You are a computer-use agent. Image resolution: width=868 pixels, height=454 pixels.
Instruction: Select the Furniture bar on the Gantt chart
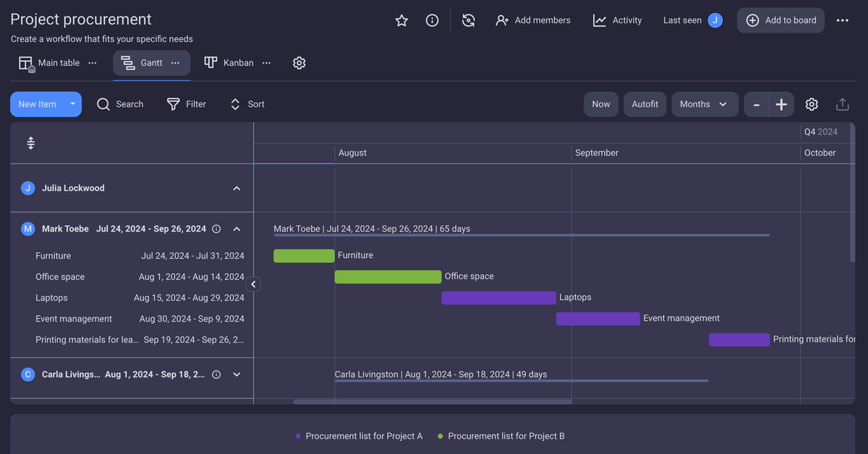tap(302, 255)
